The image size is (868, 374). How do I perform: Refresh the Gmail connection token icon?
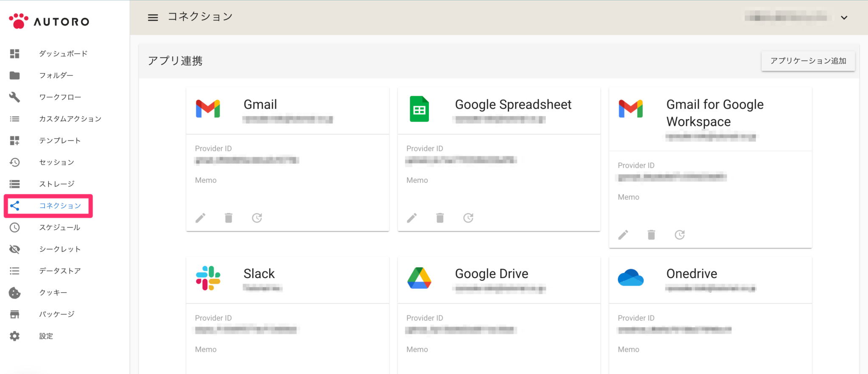(257, 218)
